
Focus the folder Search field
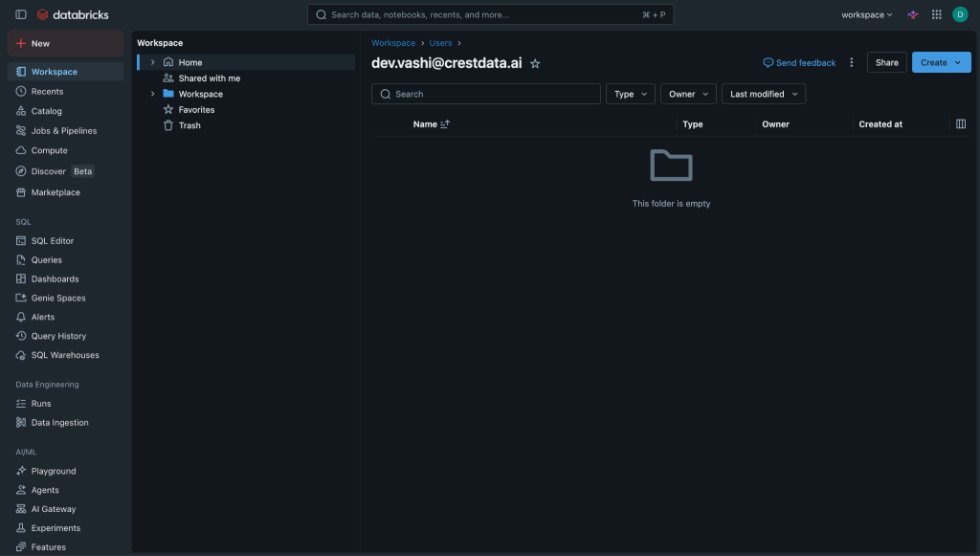click(x=485, y=94)
